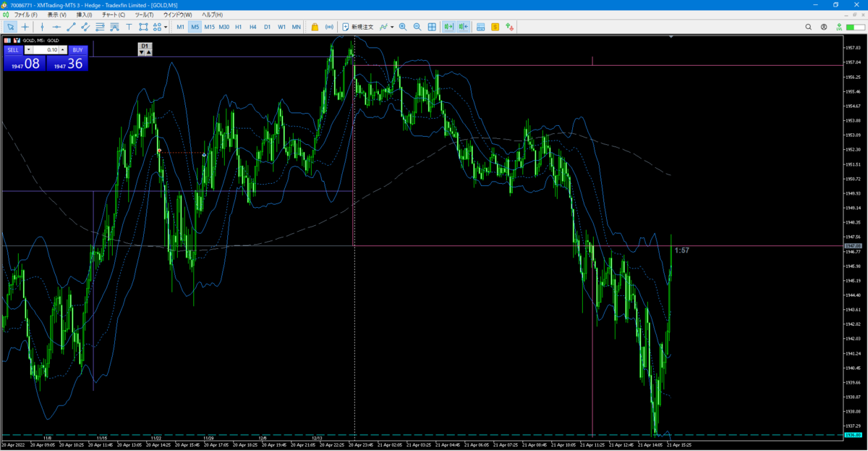Viewport: 868px width, 451px height.
Task: Switch chart to M5 timeframe
Action: tap(195, 27)
